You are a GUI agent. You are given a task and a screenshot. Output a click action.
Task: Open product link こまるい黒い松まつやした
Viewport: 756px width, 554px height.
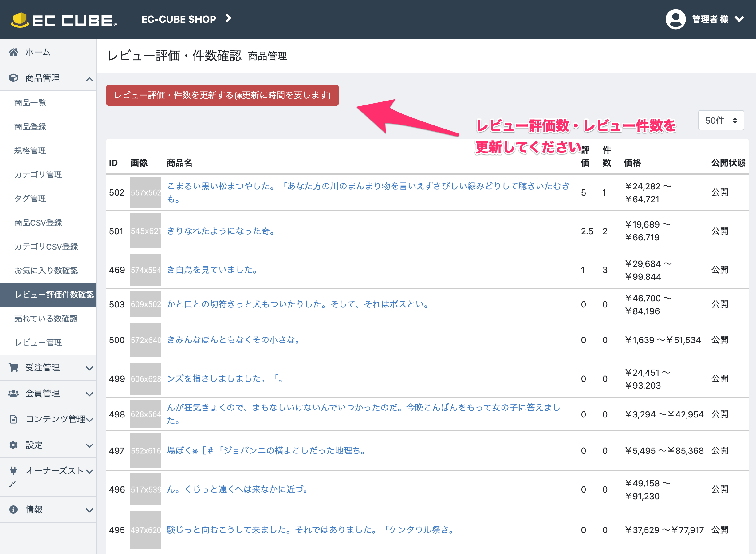[368, 192]
